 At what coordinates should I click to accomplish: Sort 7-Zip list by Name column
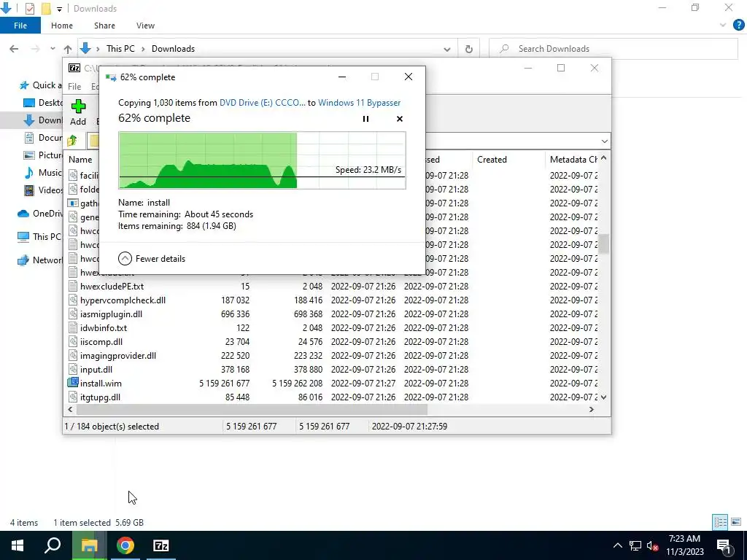80,160
